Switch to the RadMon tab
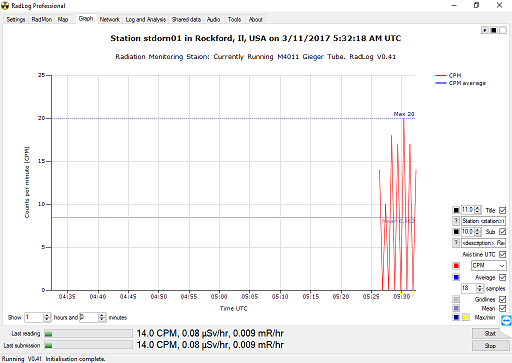512x363 pixels. (x=42, y=20)
